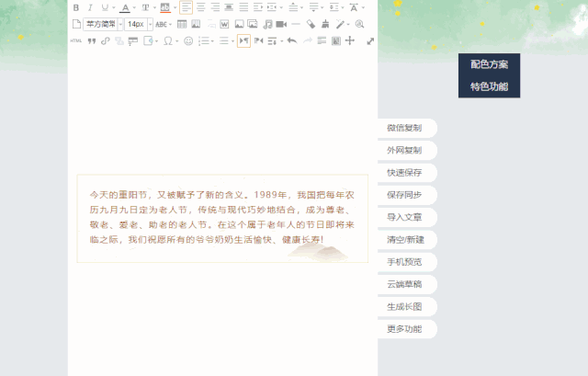This screenshot has height=376, width=588.
Task: Open the unordered list dropdown
Action: pos(227,40)
